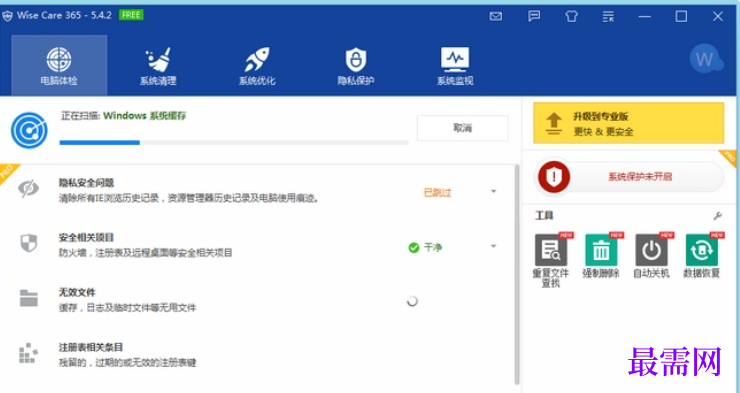The width and height of the screenshot is (740, 393).
Task: Switch to the 系统清理 tab
Action: coord(158,65)
